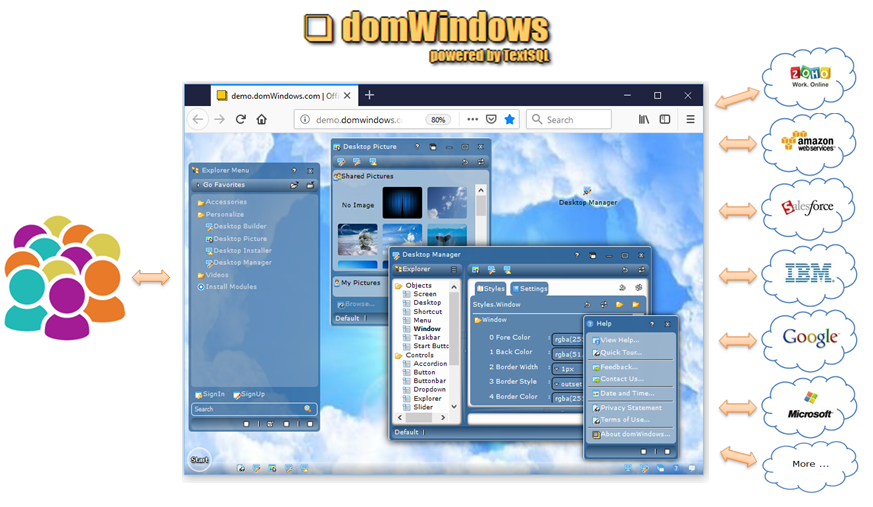Viewport: 873px width, 507px height.
Task: Click the SignIn link
Action: [x=210, y=394]
